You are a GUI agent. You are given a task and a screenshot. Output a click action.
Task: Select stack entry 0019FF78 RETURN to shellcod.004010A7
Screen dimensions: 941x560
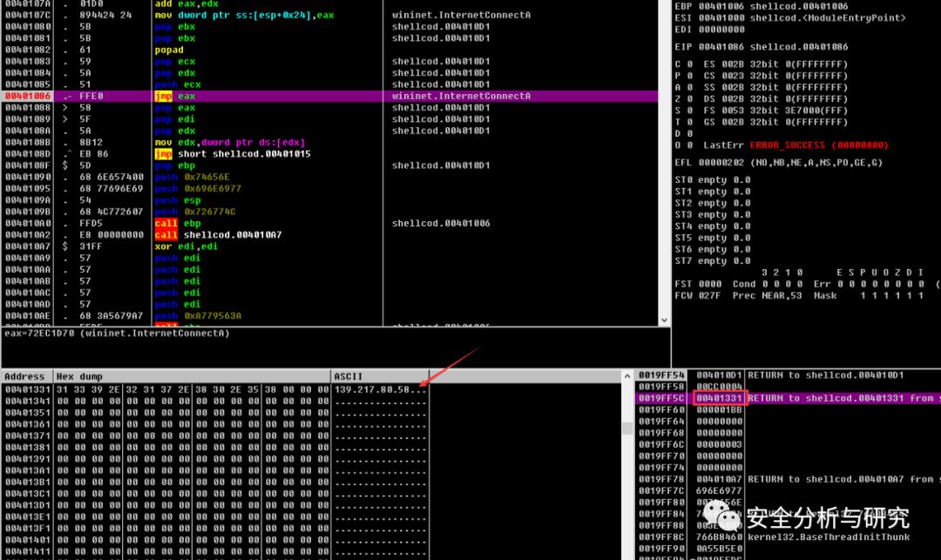[x=788, y=480]
